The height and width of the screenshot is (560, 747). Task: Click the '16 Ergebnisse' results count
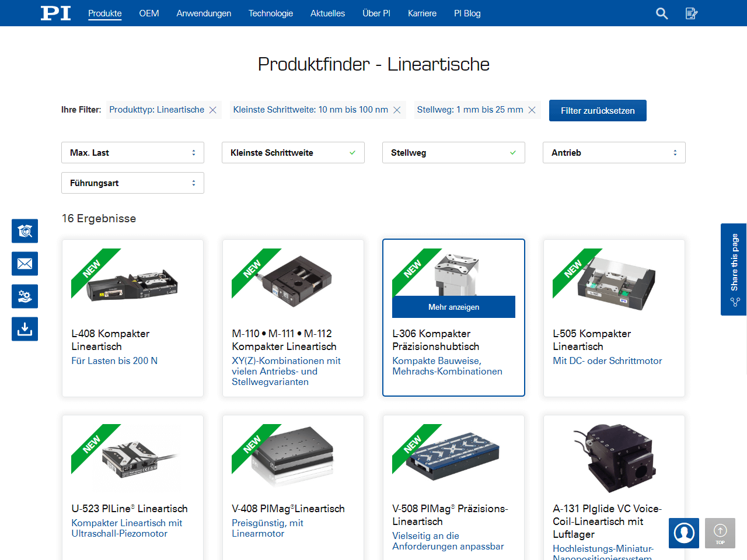point(99,219)
